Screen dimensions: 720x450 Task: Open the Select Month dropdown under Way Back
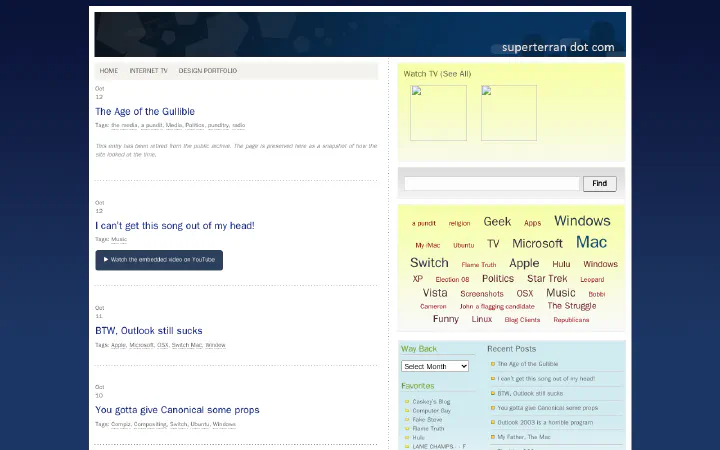(x=435, y=366)
